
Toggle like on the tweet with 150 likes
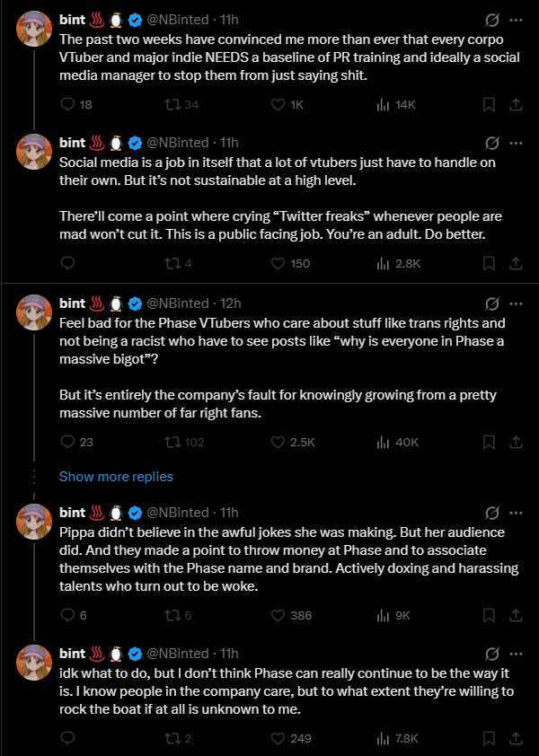(x=290, y=263)
